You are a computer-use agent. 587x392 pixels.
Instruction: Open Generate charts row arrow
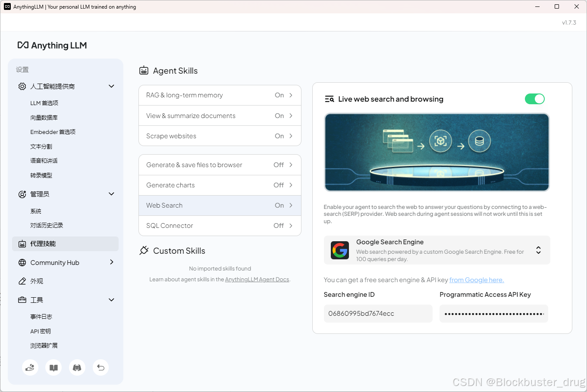pos(291,185)
